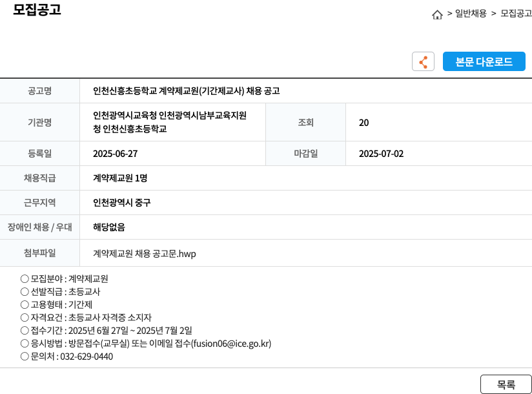Image resolution: width=532 pixels, height=394 pixels.
Task: Go back with the 목록 button
Action: 506,384
